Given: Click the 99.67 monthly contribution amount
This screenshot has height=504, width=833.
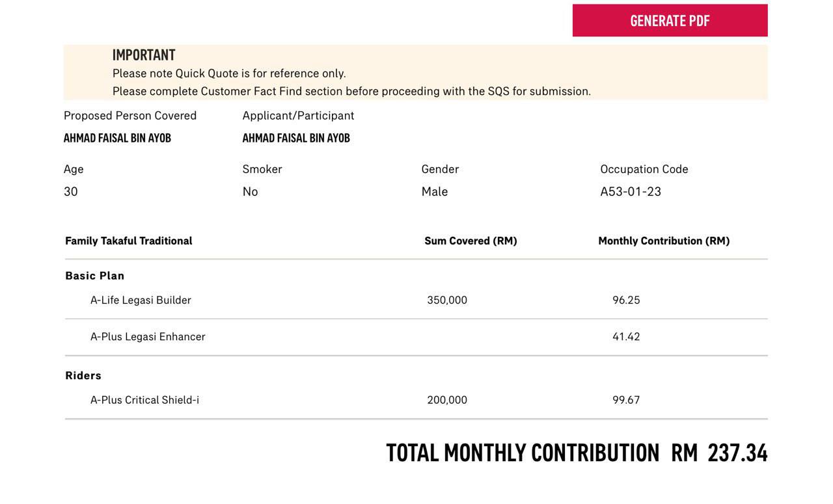Looking at the screenshot, I should (x=626, y=400).
